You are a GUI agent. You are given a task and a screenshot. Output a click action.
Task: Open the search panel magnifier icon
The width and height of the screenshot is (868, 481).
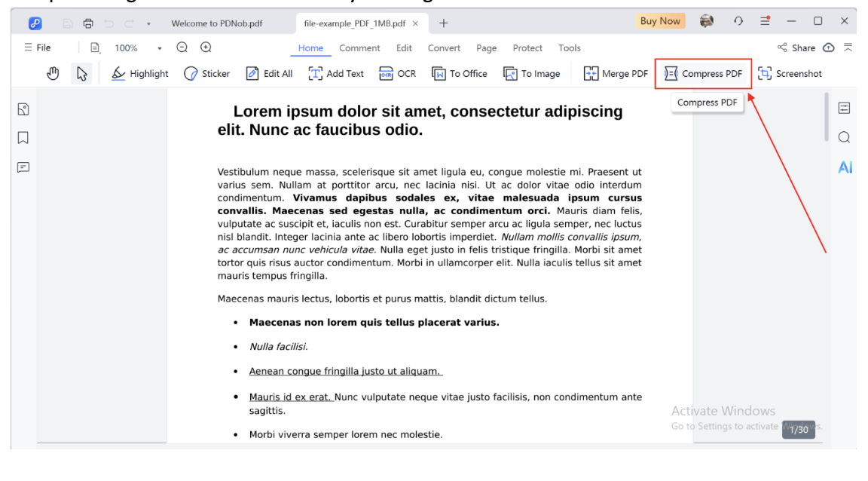pyautogui.click(x=845, y=137)
